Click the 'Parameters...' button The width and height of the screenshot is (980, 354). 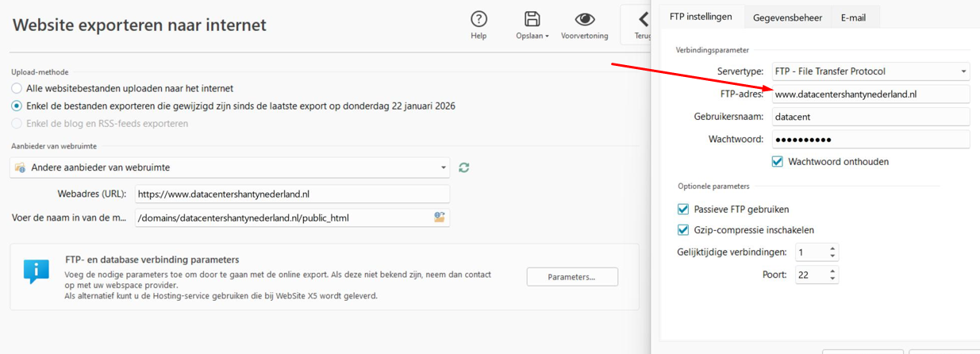(x=571, y=277)
